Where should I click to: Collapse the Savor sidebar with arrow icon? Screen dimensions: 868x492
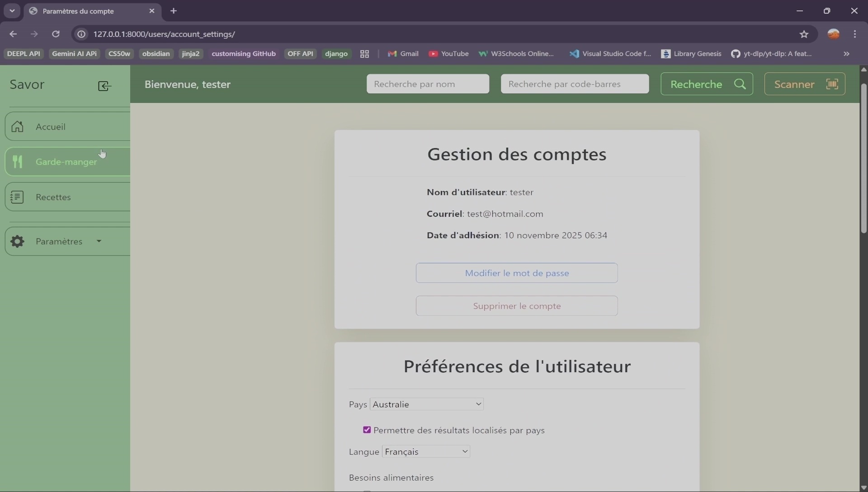coord(104,86)
